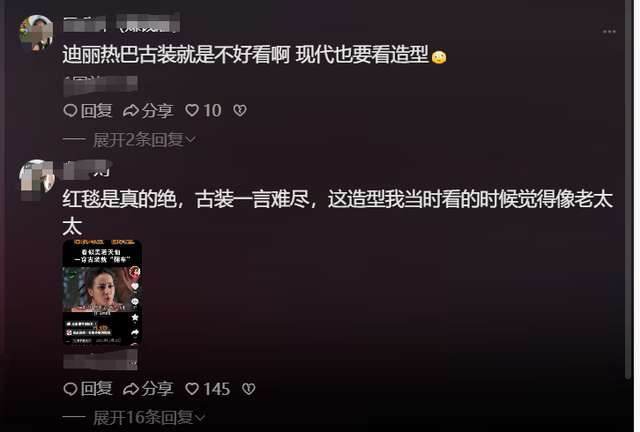The width and height of the screenshot is (640, 432).
Task: Click the vertical scrollbar on right edge
Action: pyautogui.click(x=629, y=190)
